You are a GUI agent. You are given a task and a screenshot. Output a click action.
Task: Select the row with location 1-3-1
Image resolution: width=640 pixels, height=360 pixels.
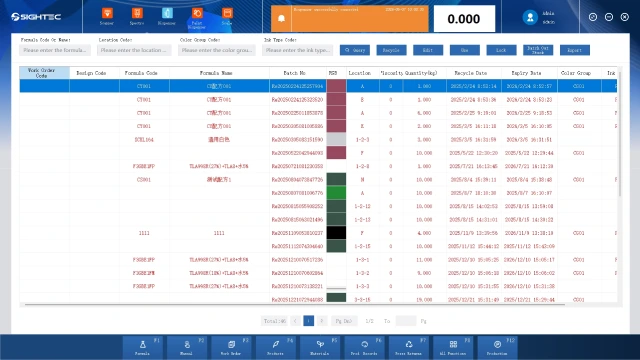pyautogui.click(x=318, y=260)
